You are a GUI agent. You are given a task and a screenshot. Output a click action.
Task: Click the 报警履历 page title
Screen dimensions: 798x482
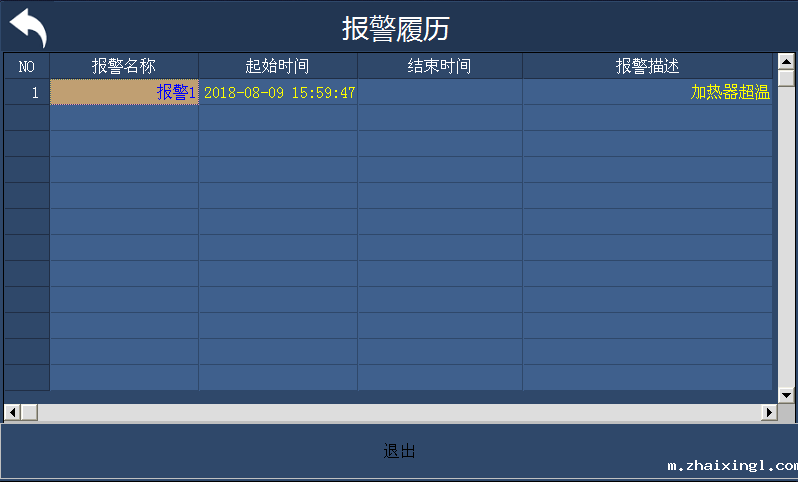(x=395, y=28)
